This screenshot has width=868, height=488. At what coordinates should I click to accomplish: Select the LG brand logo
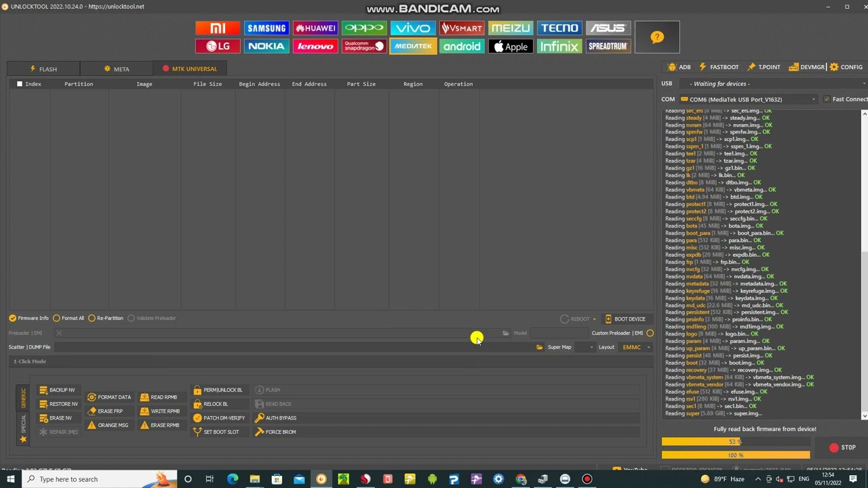pyautogui.click(x=218, y=46)
